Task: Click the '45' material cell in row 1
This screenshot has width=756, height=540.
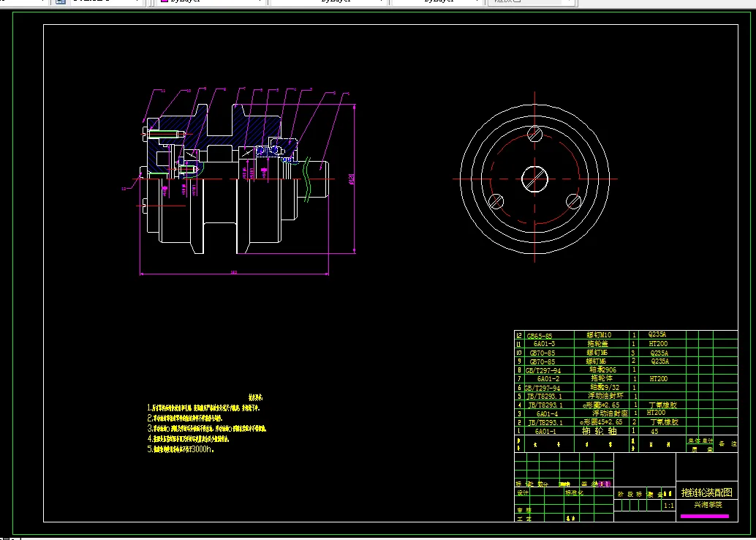Action: 654,432
